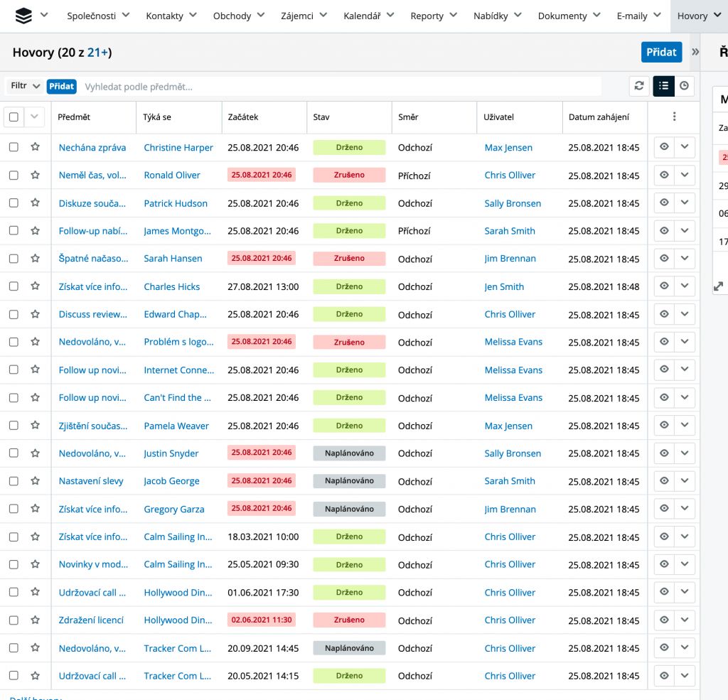Expand row actions for Nechána zpráva

(685, 147)
